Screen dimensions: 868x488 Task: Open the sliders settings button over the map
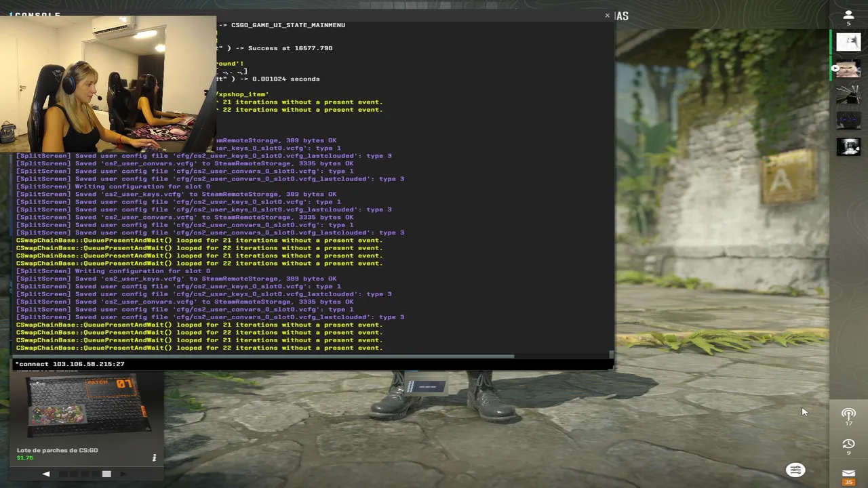[x=795, y=470]
